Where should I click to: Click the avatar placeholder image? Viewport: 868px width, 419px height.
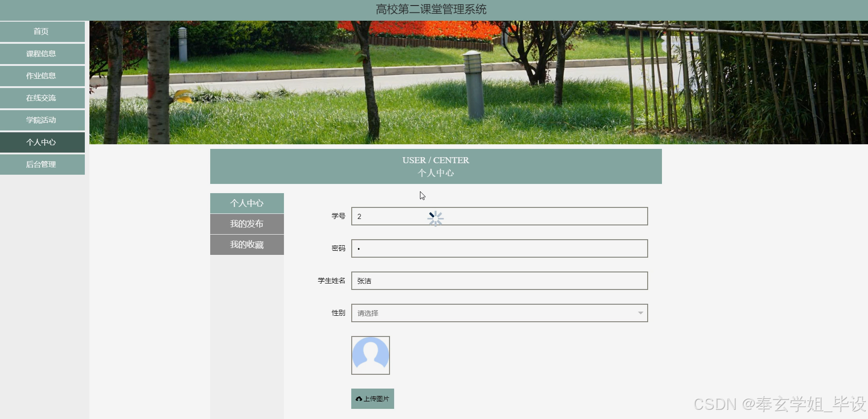click(x=371, y=355)
